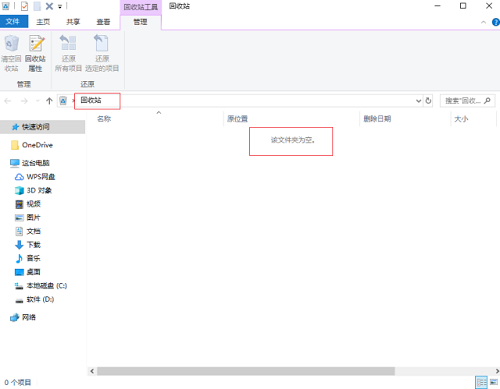Screen dimensions: 500x389
Task: Sort by the Size (大小) column
Action: pos(461,119)
